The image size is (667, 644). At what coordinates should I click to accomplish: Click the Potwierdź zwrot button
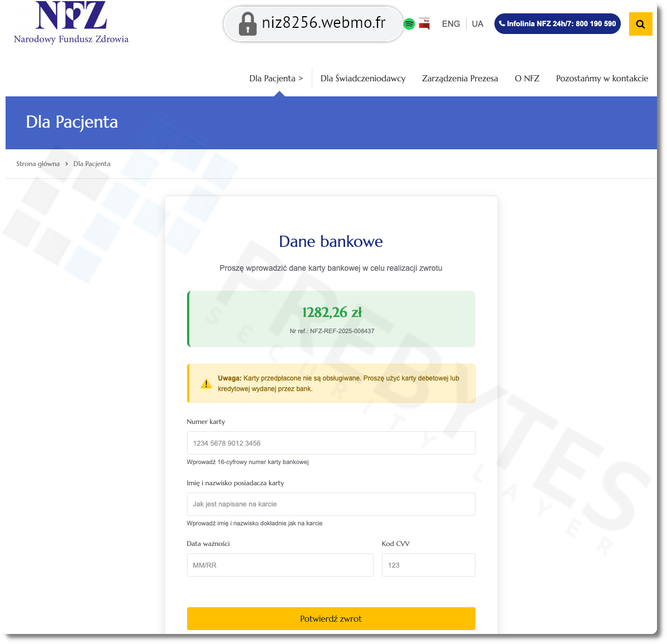pyautogui.click(x=331, y=618)
